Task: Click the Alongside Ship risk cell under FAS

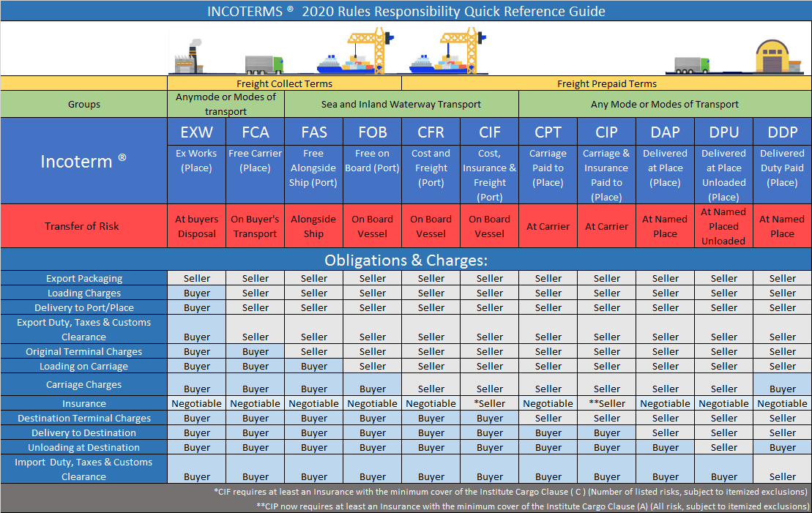Action: [313, 226]
